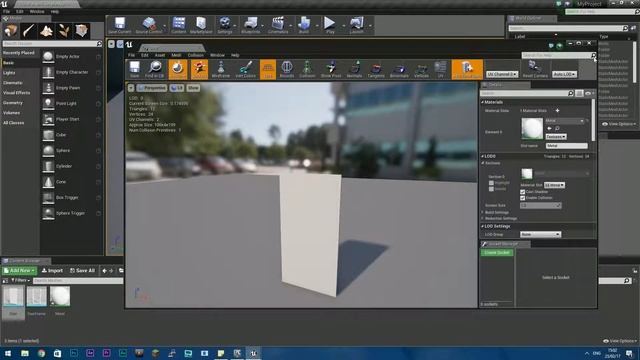Image resolution: width=640 pixels, height=360 pixels.
Task: Open the Marketplace from main toolbar
Action: [201, 25]
